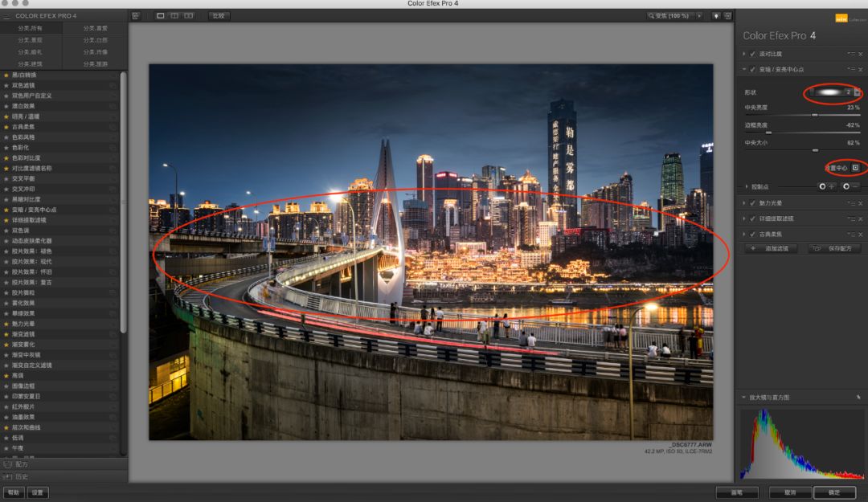Screen dimensions: 868x502
Task: Click the 保存配方 save recipe button
Action: point(835,249)
